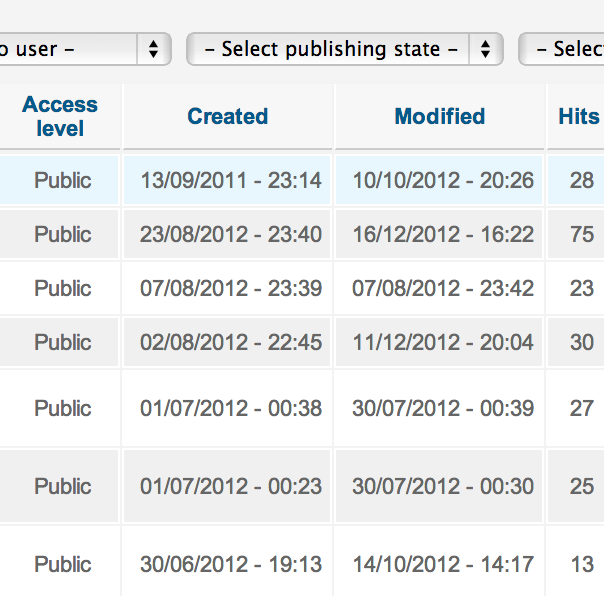Screen dimensions: 604x596
Task: Click created date 02/08/2012 - 22:45
Action: point(231,342)
